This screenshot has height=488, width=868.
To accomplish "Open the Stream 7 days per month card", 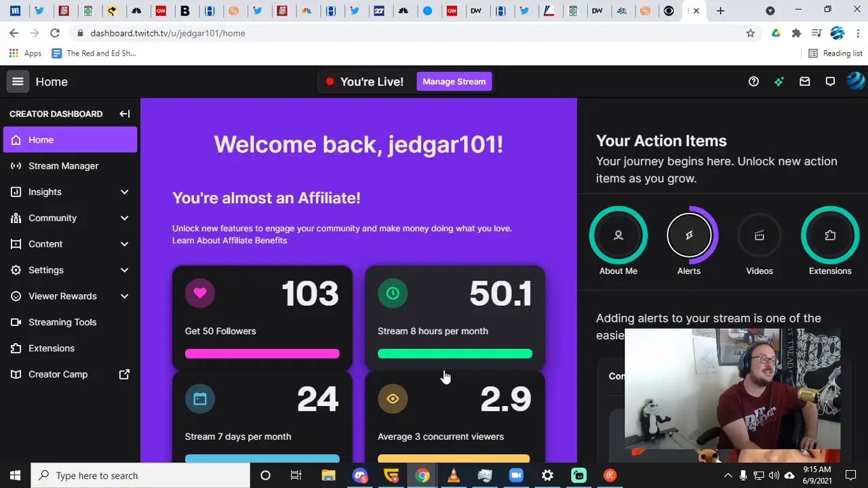I will click(262, 418).
